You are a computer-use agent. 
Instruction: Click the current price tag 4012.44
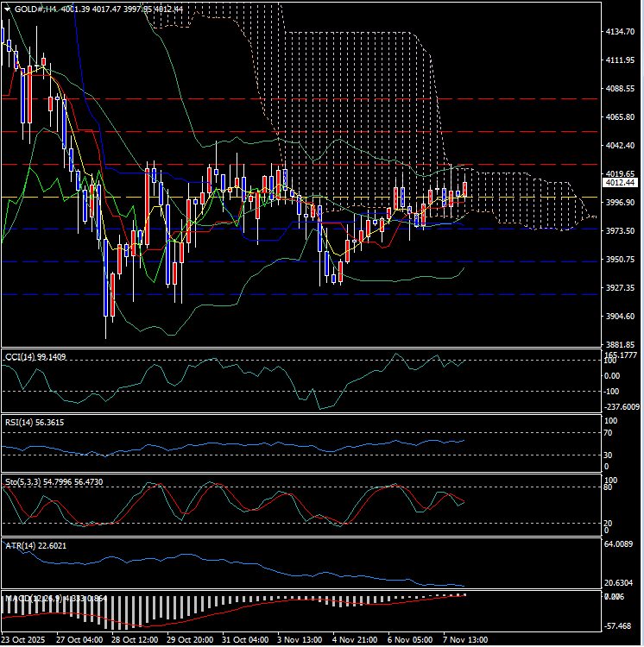620,183
